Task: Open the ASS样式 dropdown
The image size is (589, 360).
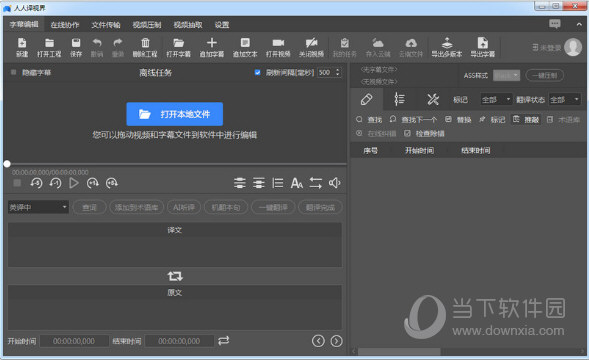Action: click(x=506, y=76)
